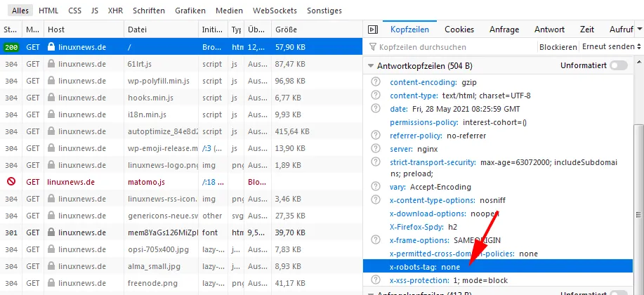
Task: Toggle Unformatiert switch for Antwortkopfzeilen
Action: tap(619, 66)
